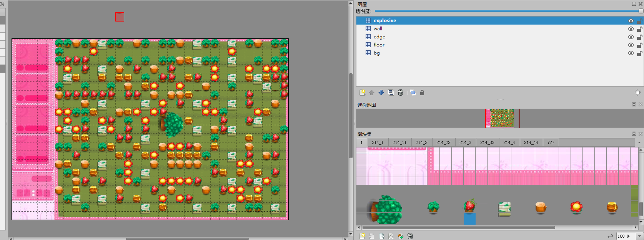Hide the edge layer
The image size is (644, 240).
[x=631, y=37]
